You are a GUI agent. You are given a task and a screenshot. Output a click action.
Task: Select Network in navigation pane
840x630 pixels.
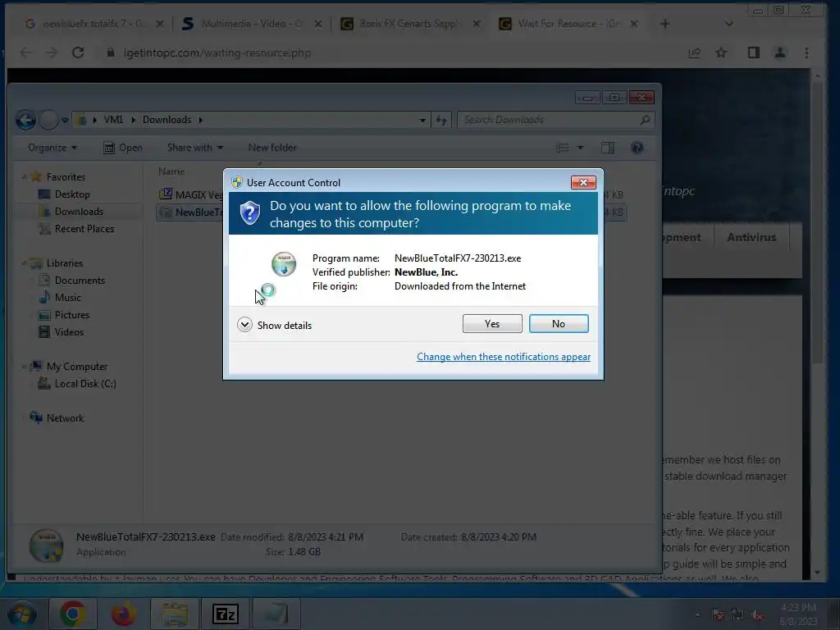tap(65, 418)
